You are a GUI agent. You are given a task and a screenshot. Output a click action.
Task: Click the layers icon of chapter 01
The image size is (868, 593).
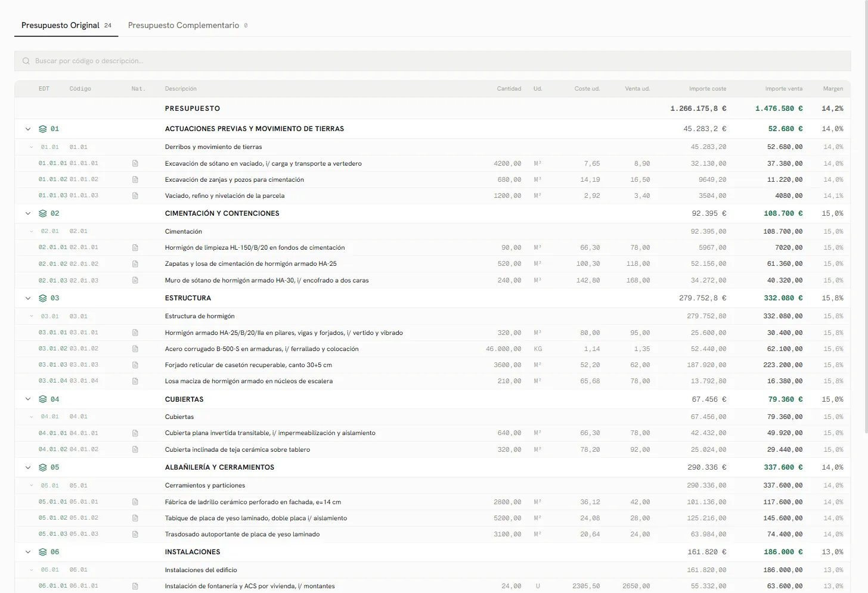42,129
